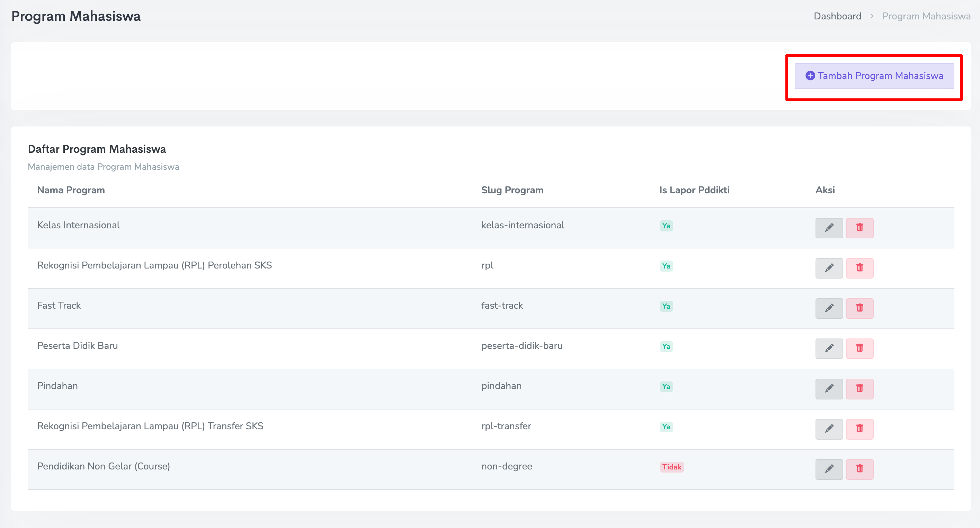Delete the Peserta Didik Baru program
This screenshot has height=528, width=980.
pyautogui.click(x=859, y=348)
